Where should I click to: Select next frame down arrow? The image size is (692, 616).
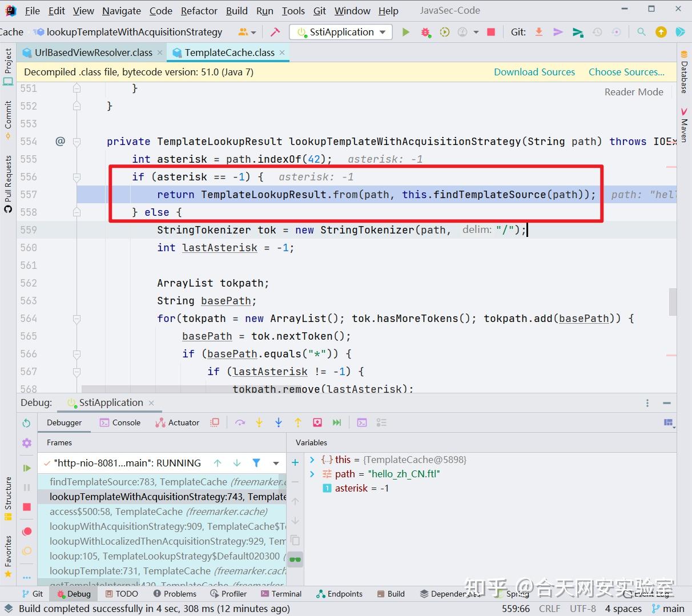(237, 463)
